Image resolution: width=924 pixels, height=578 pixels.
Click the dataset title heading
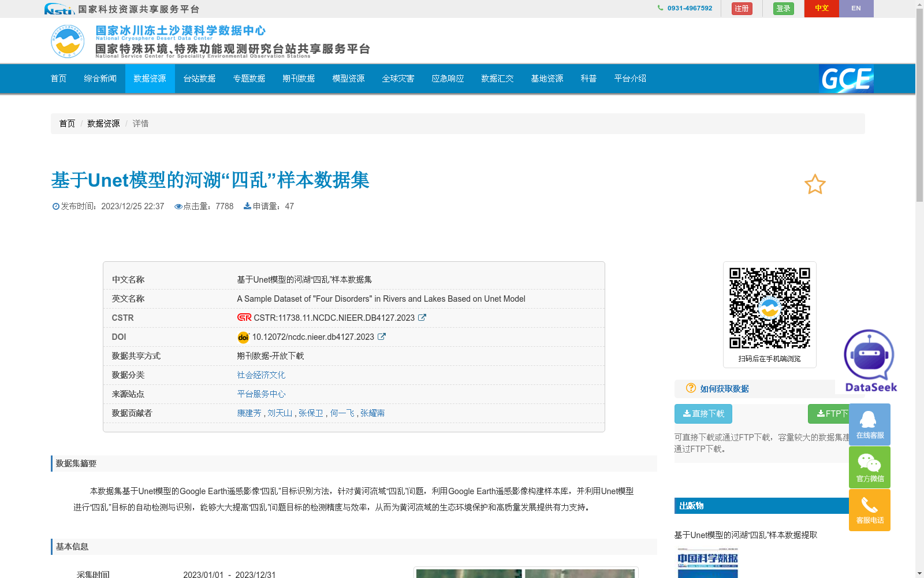click(x=210, y=180)
